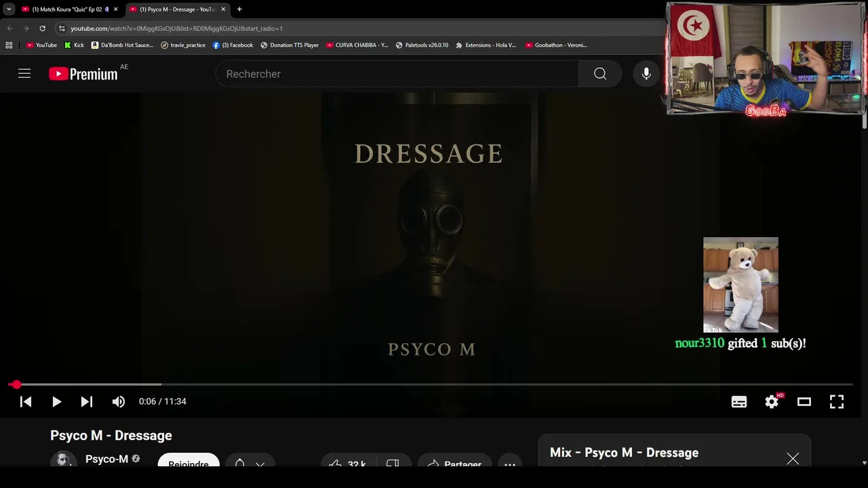
Task: Reload the page
Action: (x=42, y=28)
